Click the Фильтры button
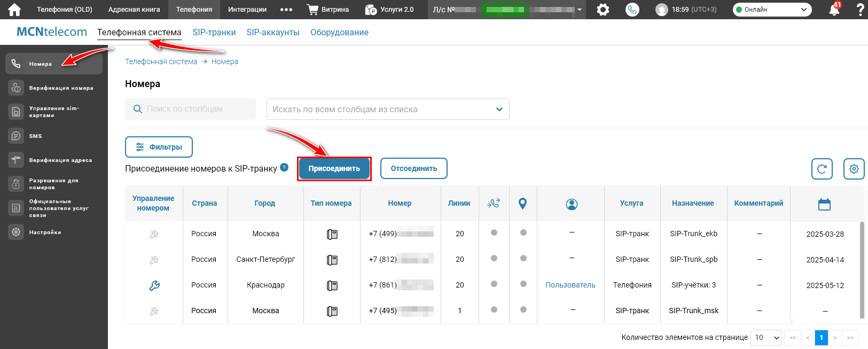The image size is (868, 349). (x=159, y=147)
